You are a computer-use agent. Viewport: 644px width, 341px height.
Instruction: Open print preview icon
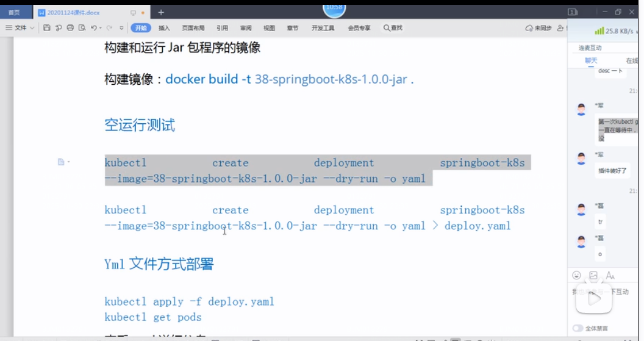(82, 28)
